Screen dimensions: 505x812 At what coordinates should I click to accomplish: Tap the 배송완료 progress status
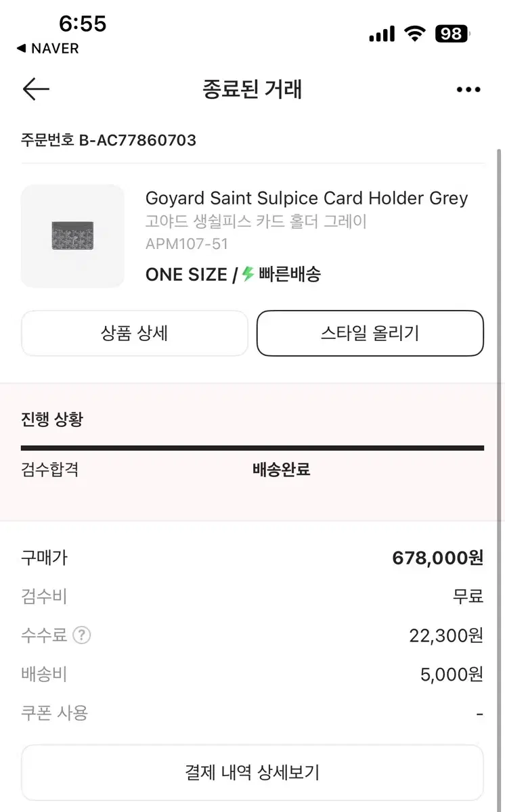coord(282,470)
